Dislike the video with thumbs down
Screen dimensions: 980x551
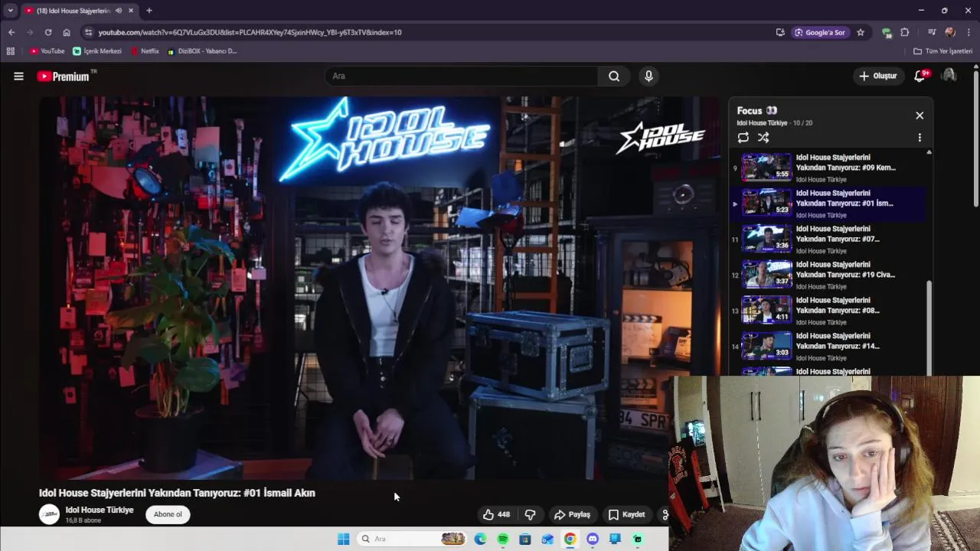click(x=530, y=514)
